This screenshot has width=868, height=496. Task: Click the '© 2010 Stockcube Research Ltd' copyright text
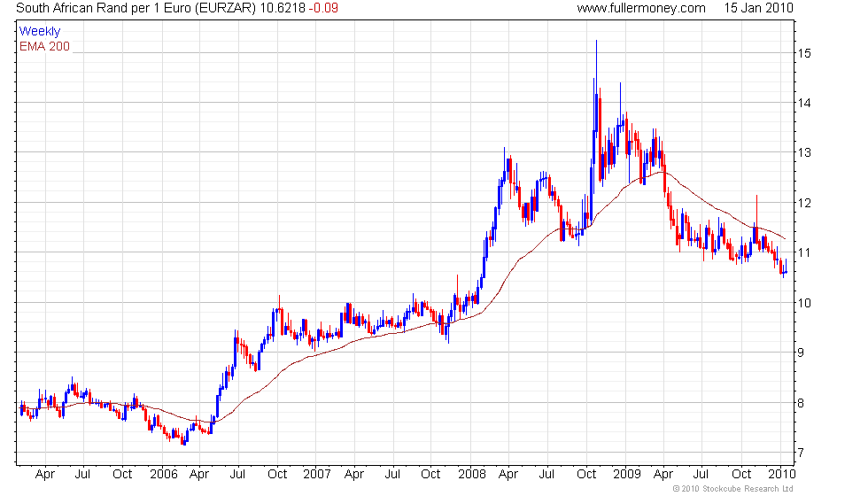click(x=733, y=489)
